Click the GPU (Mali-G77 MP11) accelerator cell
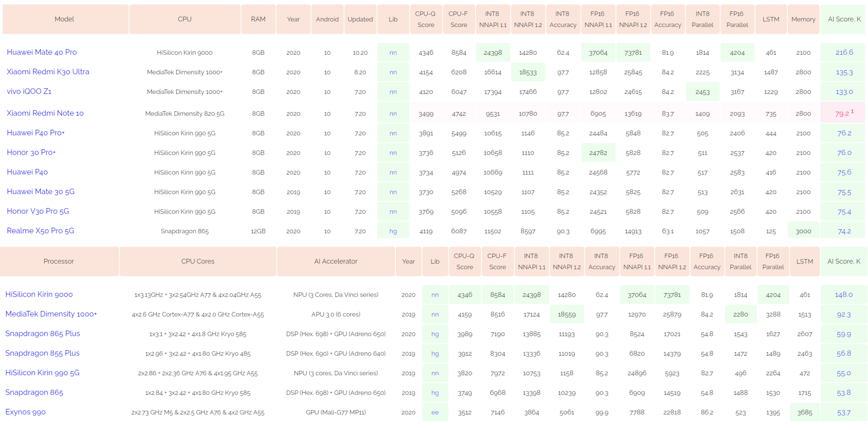The height and width of the screenshot is (430, 868). tap(336, 412)
